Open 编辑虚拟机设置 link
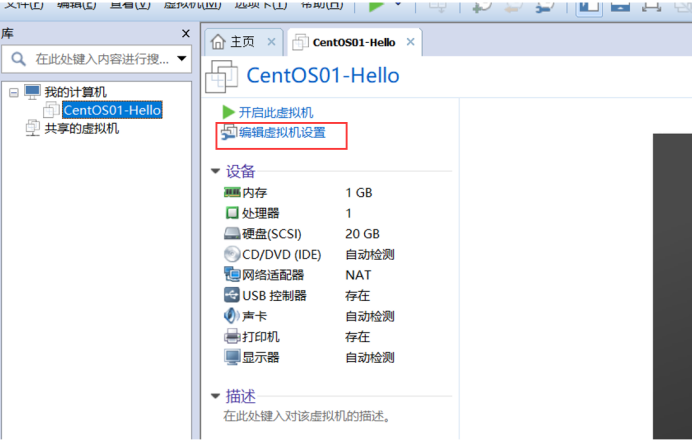Screen dimensions: 693x440 [x=282, y=133]
